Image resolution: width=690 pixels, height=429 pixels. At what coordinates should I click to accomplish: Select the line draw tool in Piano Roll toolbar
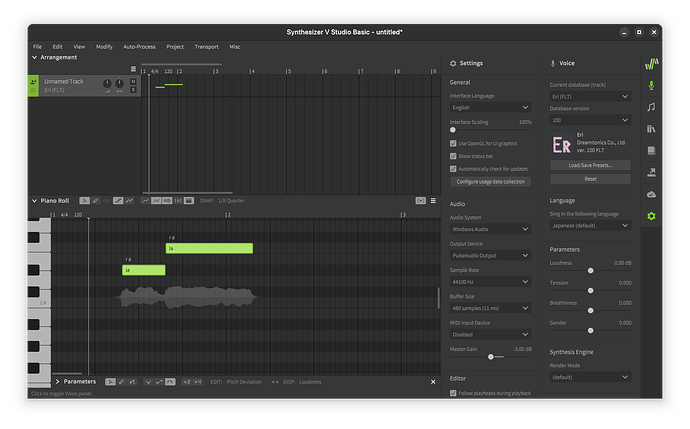(x=118, y=201)
